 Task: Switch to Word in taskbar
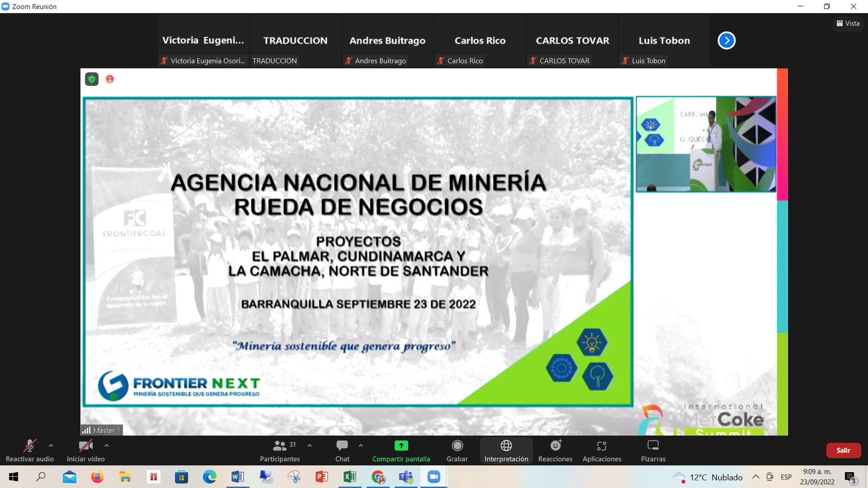(237, 477)
